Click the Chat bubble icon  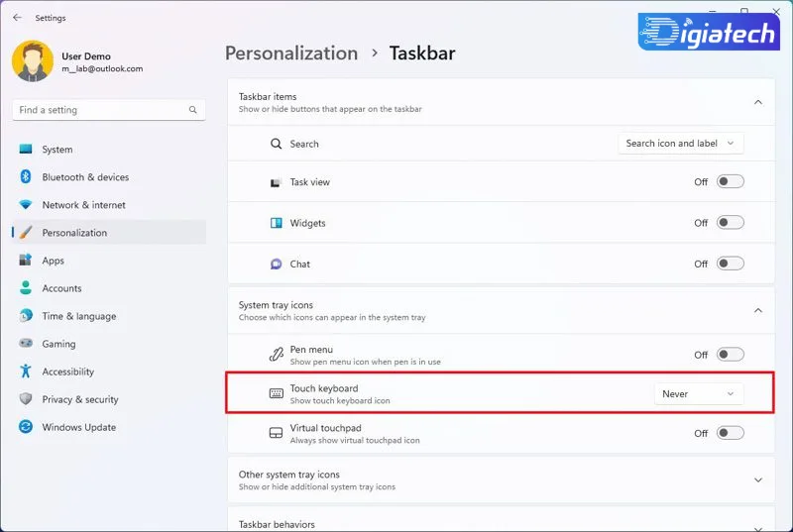[276, 264]
